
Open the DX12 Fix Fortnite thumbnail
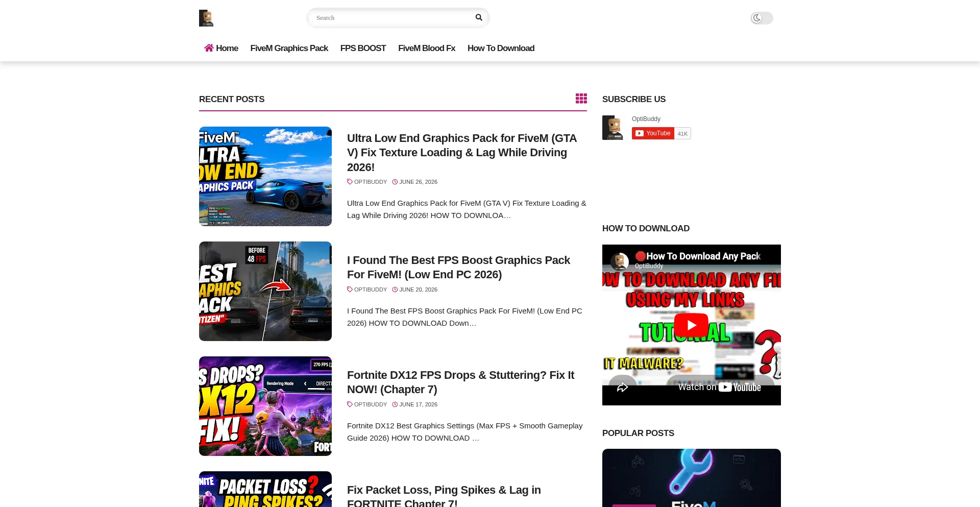point(265,406)
